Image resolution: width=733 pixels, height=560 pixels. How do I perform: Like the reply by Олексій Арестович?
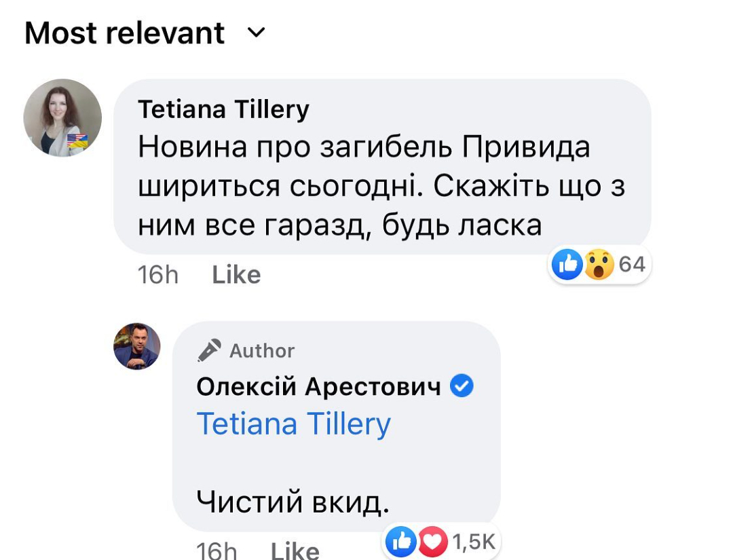click(295, 550)
